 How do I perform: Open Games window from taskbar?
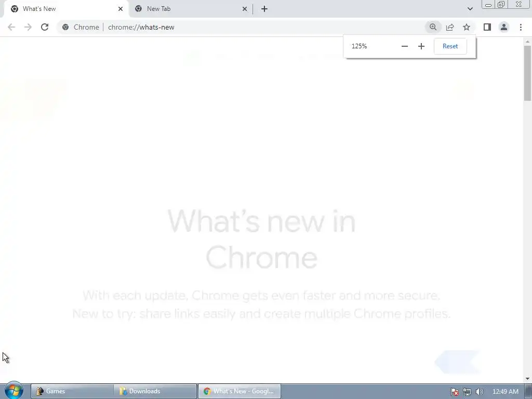point(72,391)
